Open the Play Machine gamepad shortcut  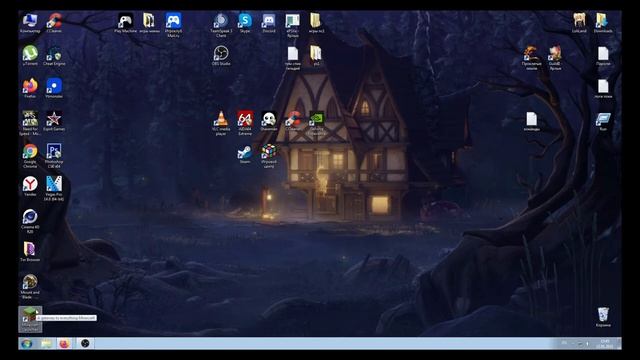tap(125, 23)
